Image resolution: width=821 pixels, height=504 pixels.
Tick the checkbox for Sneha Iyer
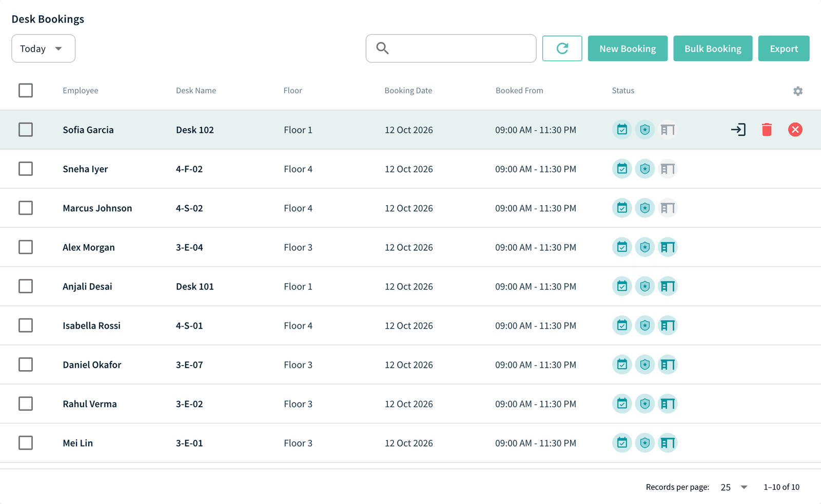point(26,169)
